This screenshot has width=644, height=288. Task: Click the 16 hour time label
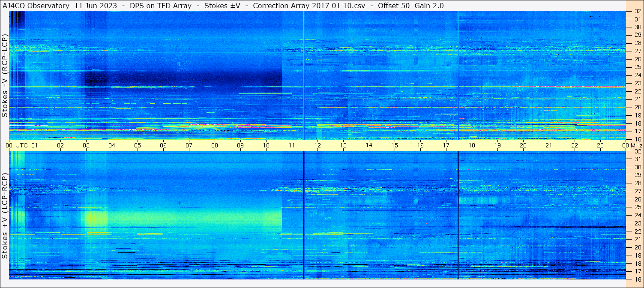click(x=420, y=145)
